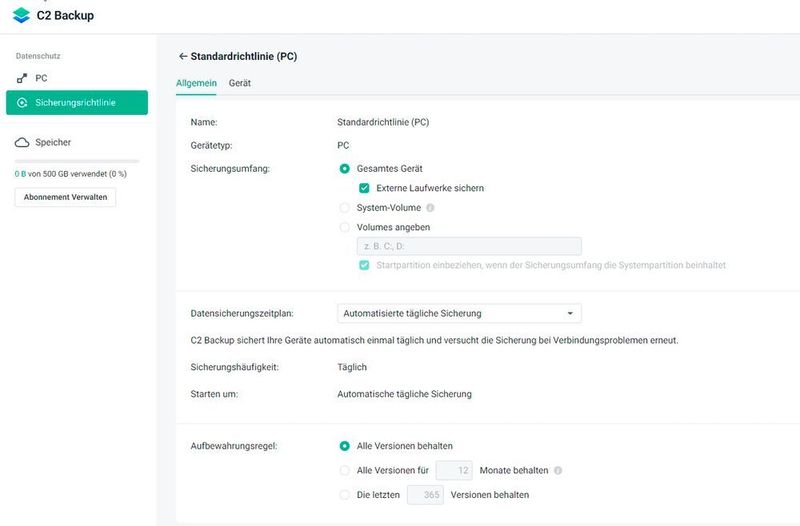Show info icon beside Monate behalten
The width and height of the screenshot is (800, 526).
558,470
